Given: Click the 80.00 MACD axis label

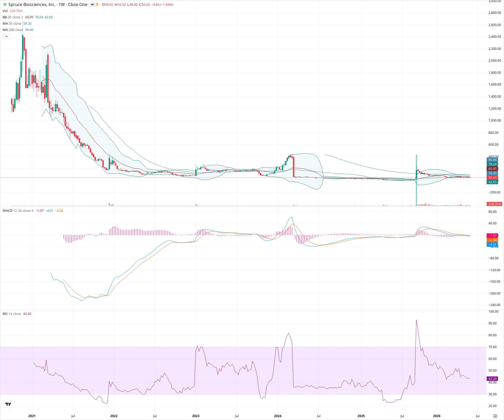Looking at the screenshot, I should pos(492,212).
